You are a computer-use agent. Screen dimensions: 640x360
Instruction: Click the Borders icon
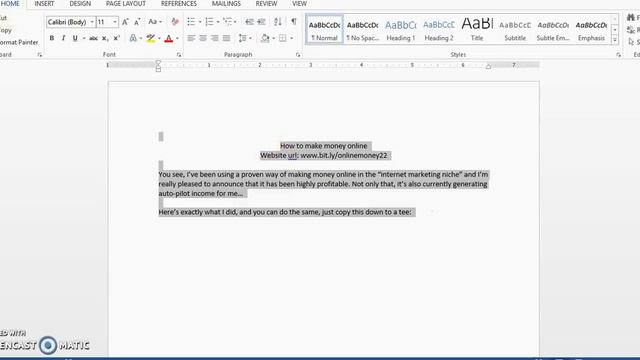(x=282, y=38)
